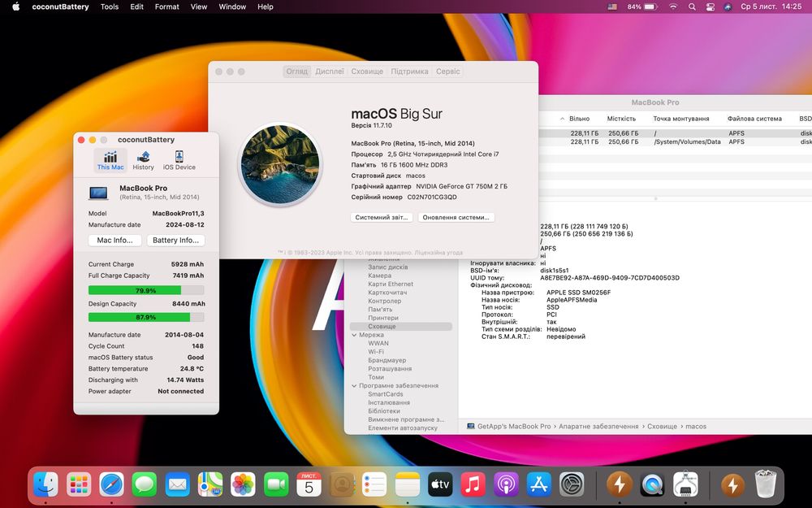Screen dimensions: 812x508
Task: Collapse the Програмне забезпечення group in sidebar
Action: coord(354,385)
